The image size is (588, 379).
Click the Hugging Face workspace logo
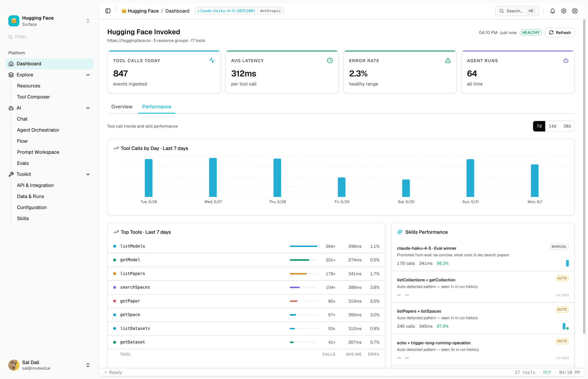(x=14, y=21)
